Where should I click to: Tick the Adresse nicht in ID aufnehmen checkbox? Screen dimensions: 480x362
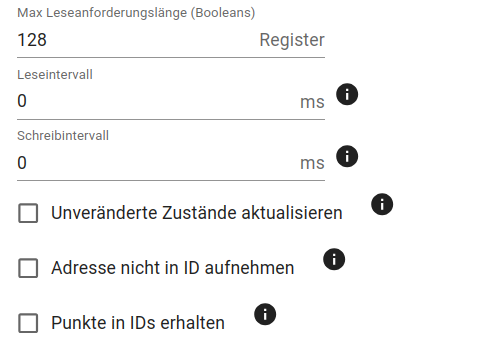[28, 268]
